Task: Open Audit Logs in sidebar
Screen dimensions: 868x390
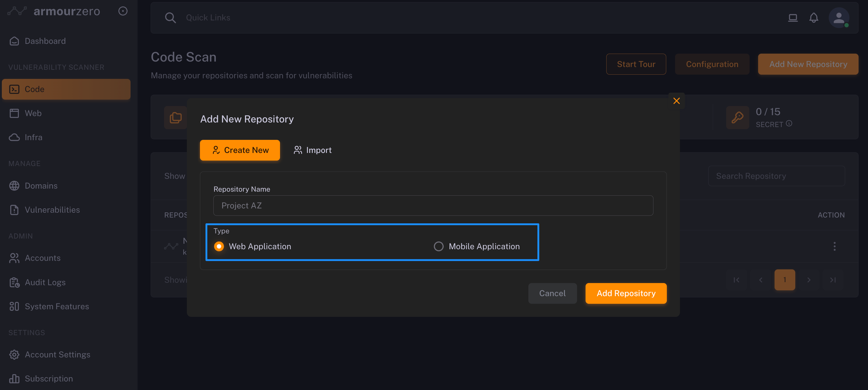Action: [x=45, y=282]
